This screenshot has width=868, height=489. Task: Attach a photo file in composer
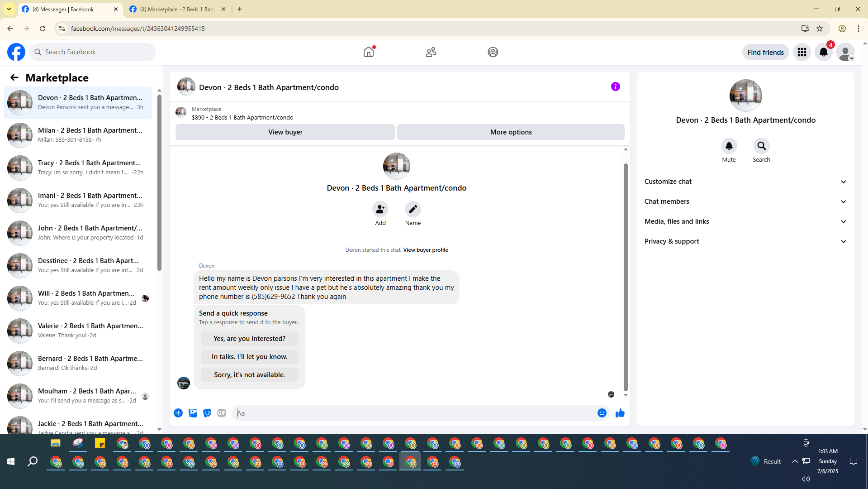tap(193, 413)
